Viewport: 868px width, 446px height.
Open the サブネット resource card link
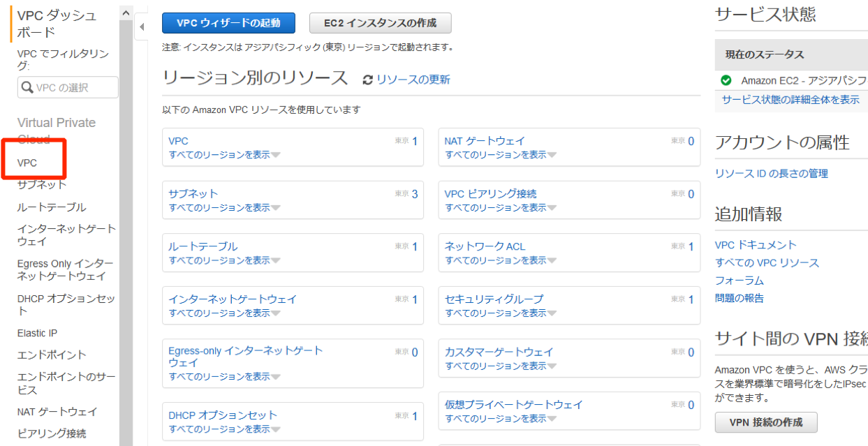tap(193, 193)
